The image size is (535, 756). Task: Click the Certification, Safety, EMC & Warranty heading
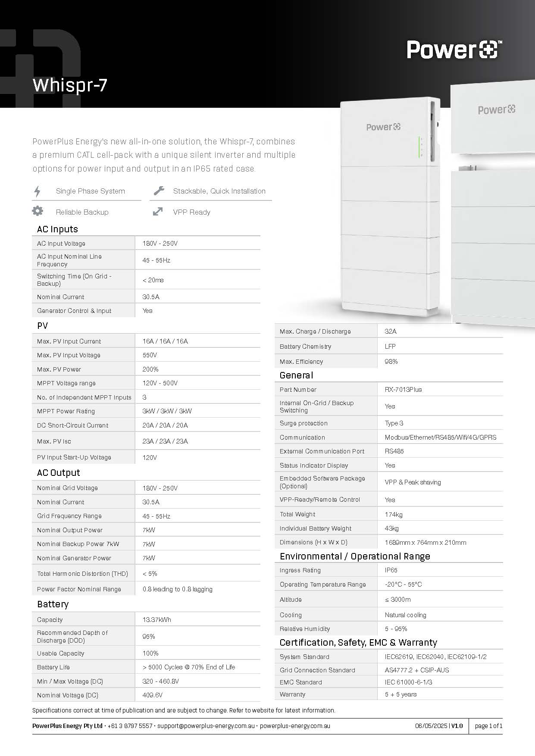358,643
